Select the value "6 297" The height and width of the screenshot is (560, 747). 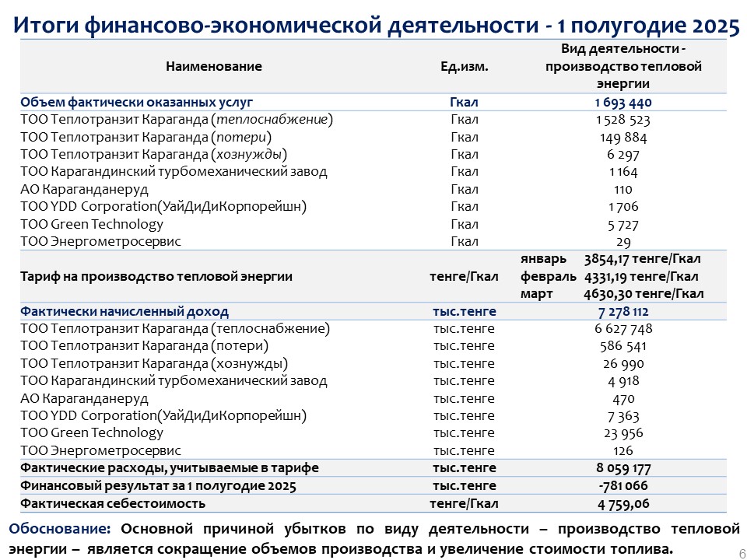pos(623,155)
